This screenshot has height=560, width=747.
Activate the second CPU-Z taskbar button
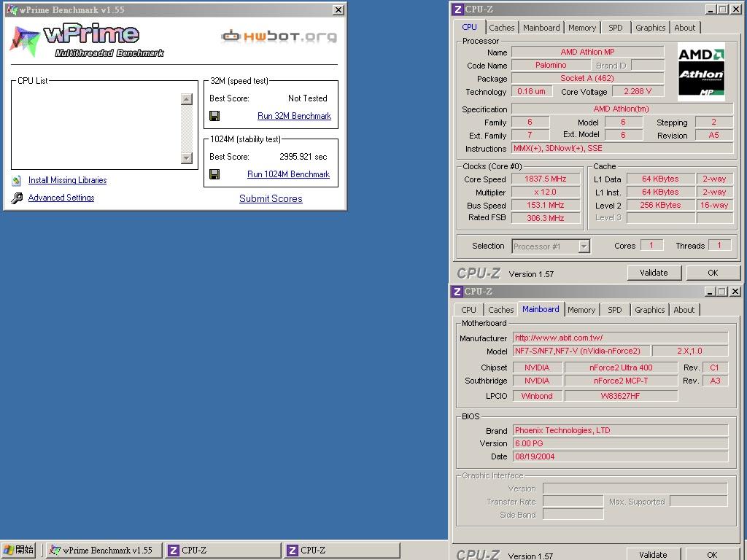[x=342, y=550]
